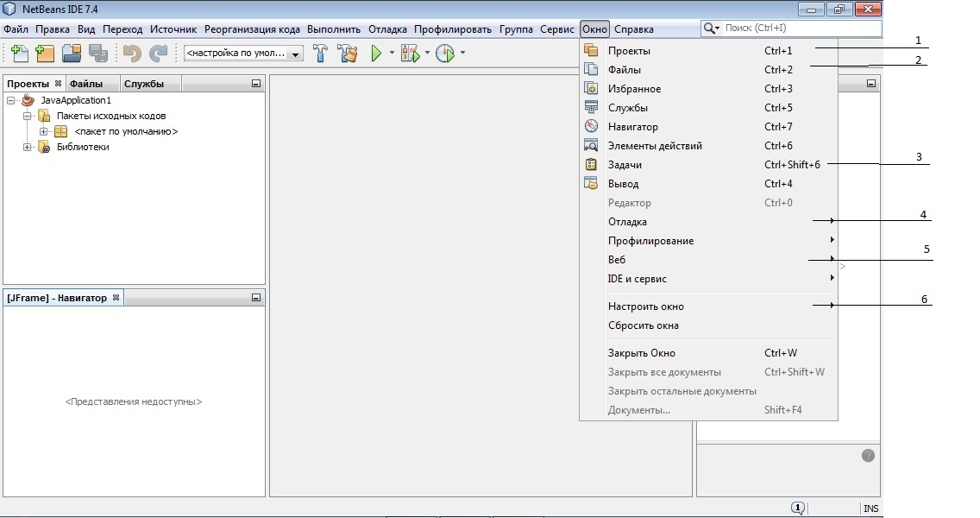Choose Сбросить окна
Image resolution: width=980 pixels, height=518 pixels.
coord(709,325)
